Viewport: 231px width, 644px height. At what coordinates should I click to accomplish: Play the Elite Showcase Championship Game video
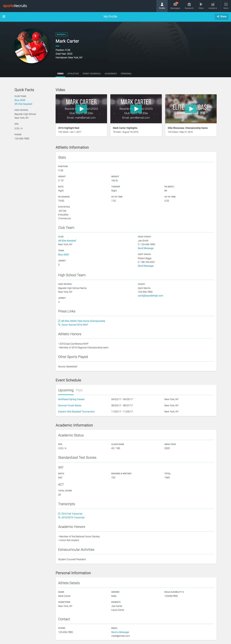[x=191, y=109]
